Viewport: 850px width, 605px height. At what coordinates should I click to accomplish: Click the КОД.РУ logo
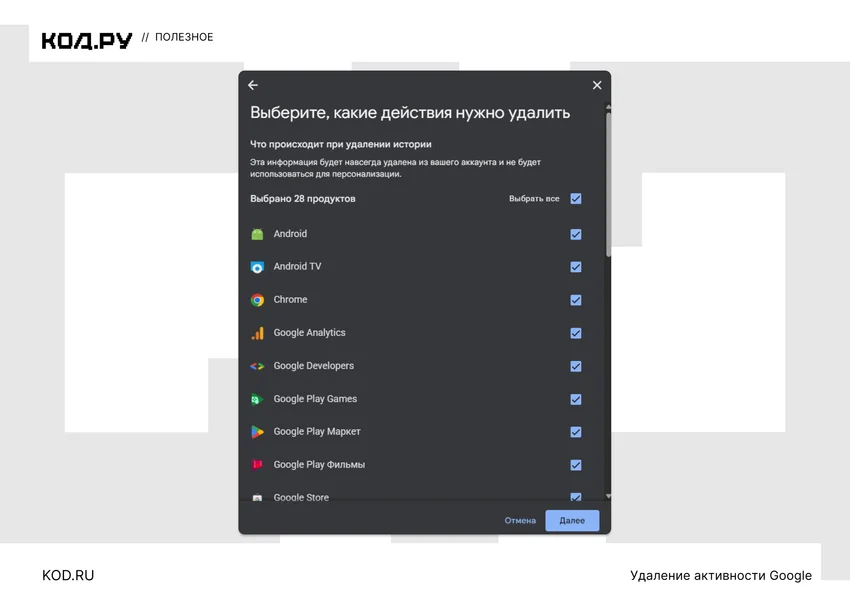[x=87, y=40]
